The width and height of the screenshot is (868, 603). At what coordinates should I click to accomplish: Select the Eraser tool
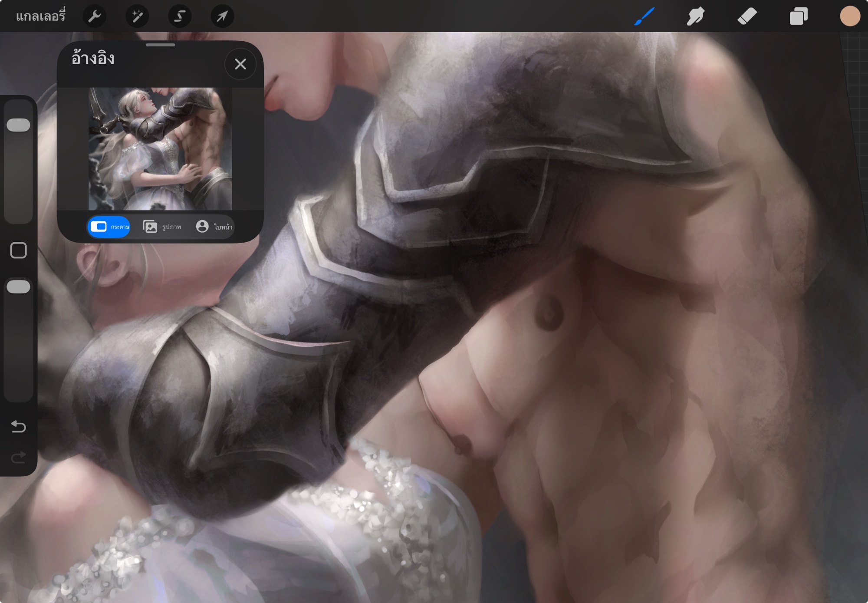click(747, 16)
